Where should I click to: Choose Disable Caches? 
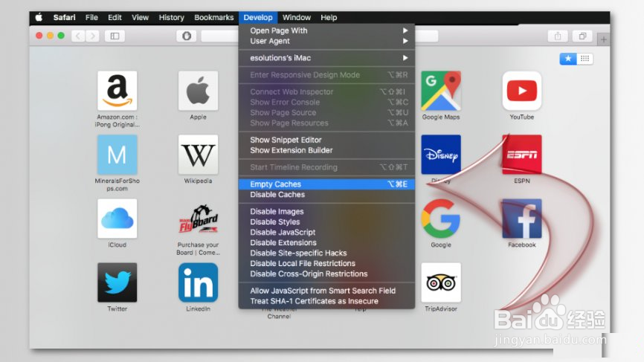(x=326, y=195)
